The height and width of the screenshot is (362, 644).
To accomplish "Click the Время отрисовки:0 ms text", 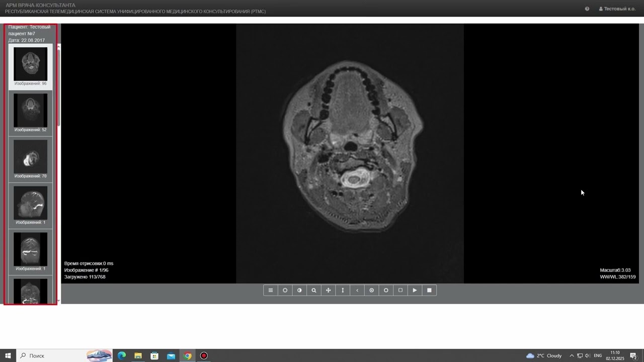I will pyautogui.click(x=89, y=263).
